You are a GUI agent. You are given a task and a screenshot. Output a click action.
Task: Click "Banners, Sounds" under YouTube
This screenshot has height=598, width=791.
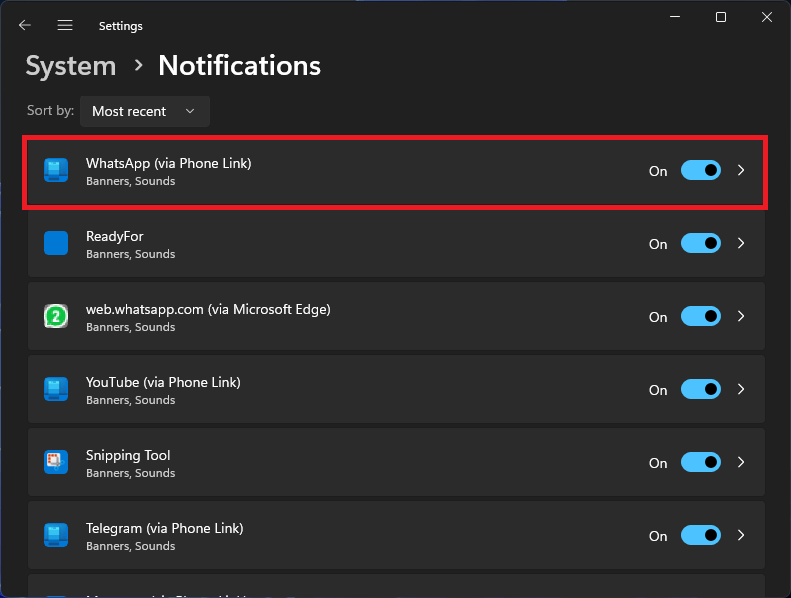(131, 400)
